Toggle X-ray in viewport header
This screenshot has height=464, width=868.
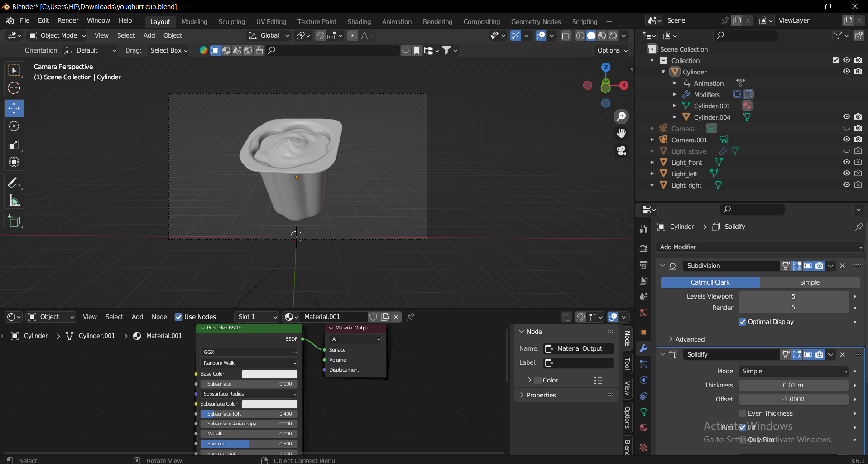click(566, 35)
